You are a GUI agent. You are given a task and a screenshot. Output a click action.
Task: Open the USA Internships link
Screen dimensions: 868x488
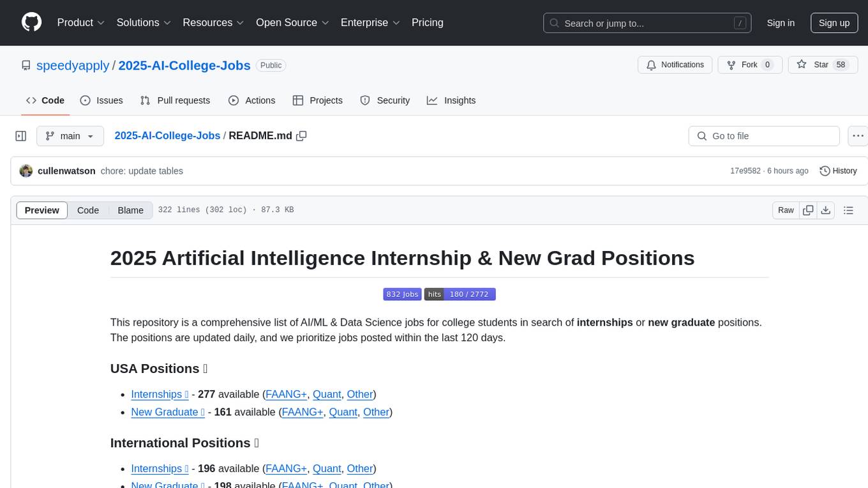(160, 394)
